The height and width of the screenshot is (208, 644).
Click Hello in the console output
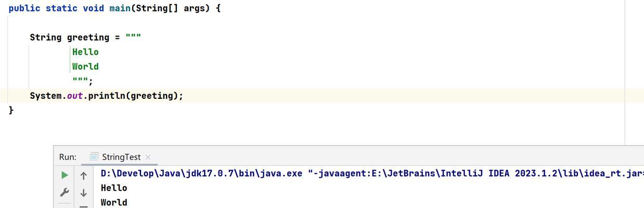(114, 188)
